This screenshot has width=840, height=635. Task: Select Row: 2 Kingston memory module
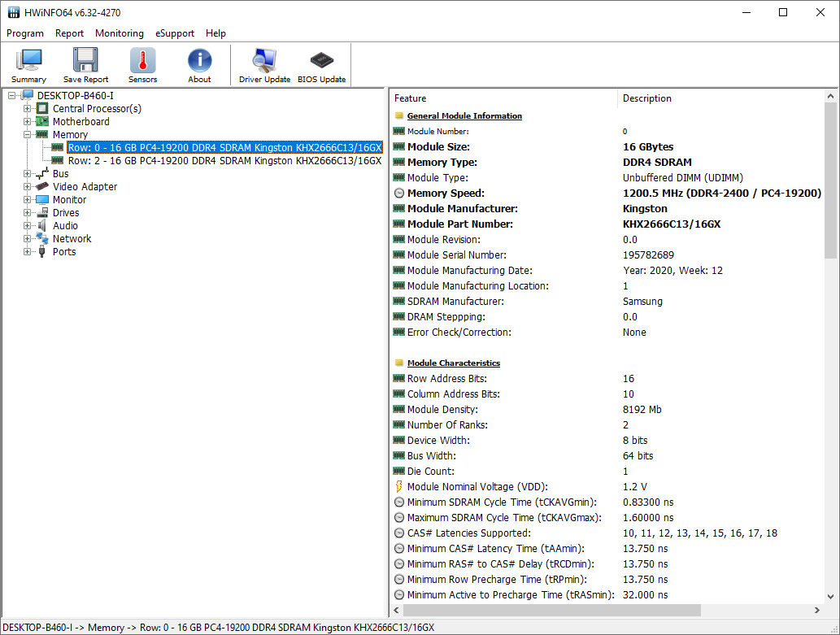click(x=225, y=161)
